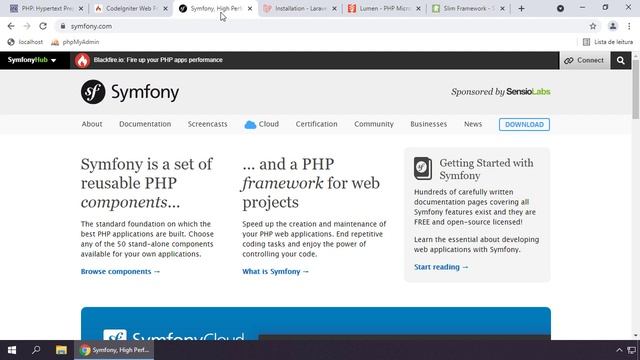Open the Chrome three-dot menu
This screenshot has height=360, width=640.
click(x=629, y=26)
